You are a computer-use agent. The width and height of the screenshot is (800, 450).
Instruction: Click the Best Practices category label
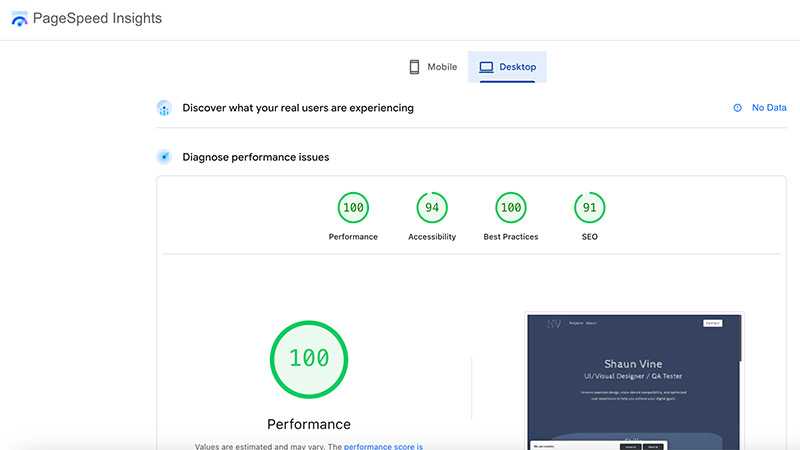click(511, 237)
